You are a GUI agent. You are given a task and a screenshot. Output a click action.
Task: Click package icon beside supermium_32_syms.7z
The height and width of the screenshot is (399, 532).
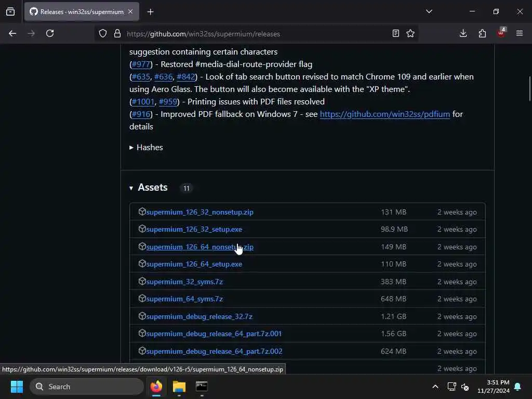[142, 281]
